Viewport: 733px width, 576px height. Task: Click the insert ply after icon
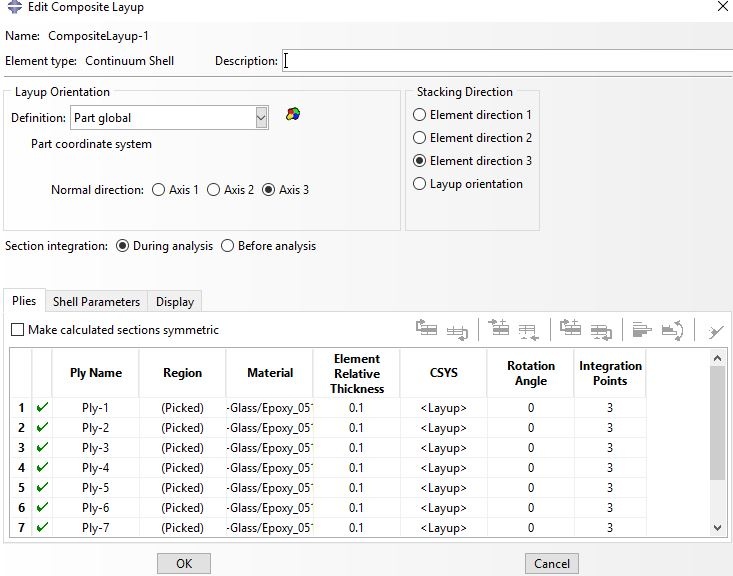click(x=529, y=329)
